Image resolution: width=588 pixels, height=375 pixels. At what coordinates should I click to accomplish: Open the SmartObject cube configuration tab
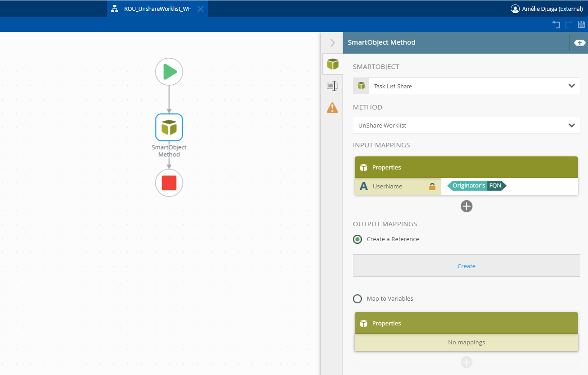333,64
